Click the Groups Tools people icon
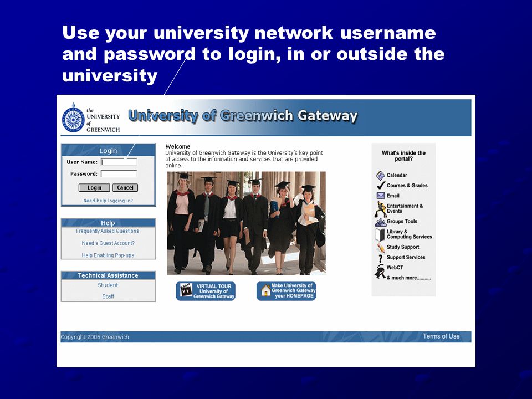This screenshot has height=399, width=532. point(381,222)
